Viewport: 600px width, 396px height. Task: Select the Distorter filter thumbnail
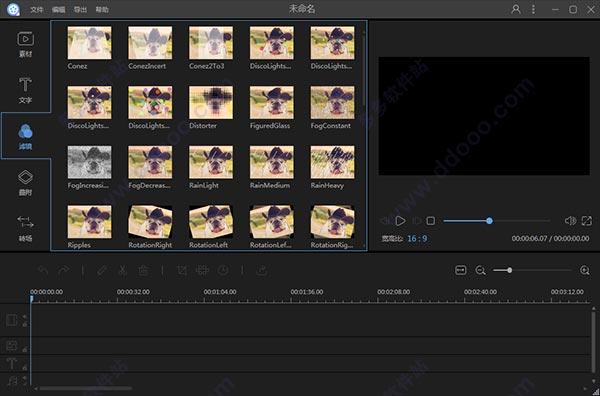pos(211,102)
